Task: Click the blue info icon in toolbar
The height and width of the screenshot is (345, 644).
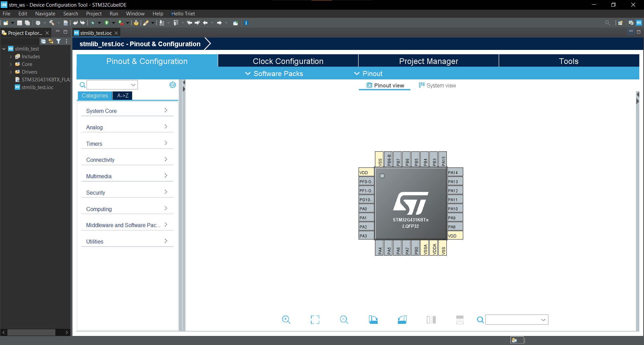Action: 246,23
